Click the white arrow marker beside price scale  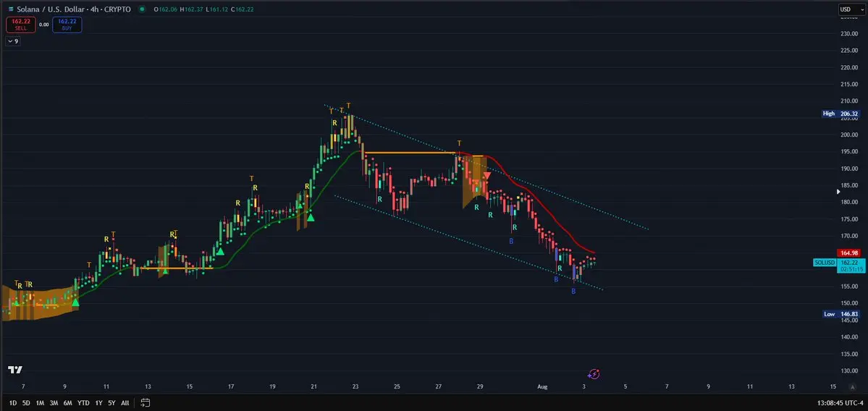pyautogui.click(x=838, y=192)
